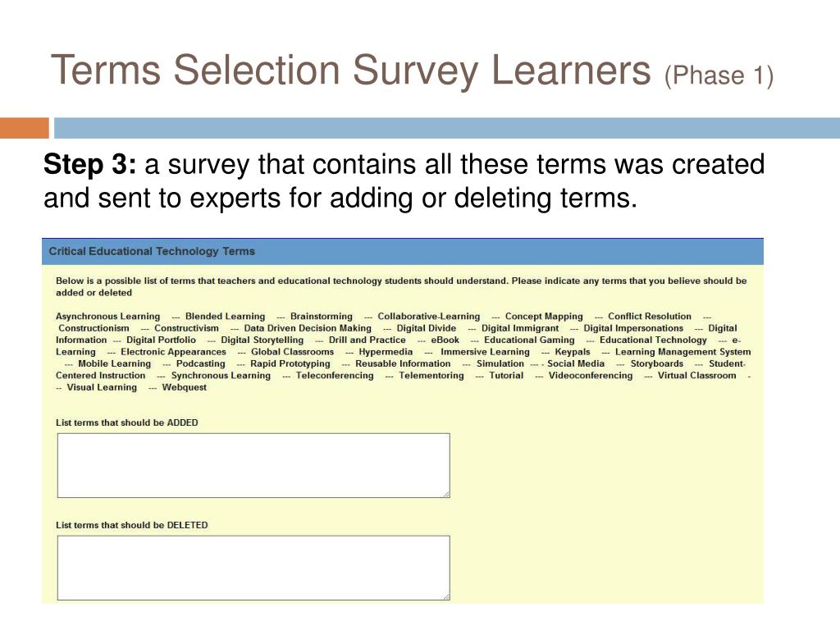Click the 'List terms that should be DELETED' label

(x=132, y=525)
